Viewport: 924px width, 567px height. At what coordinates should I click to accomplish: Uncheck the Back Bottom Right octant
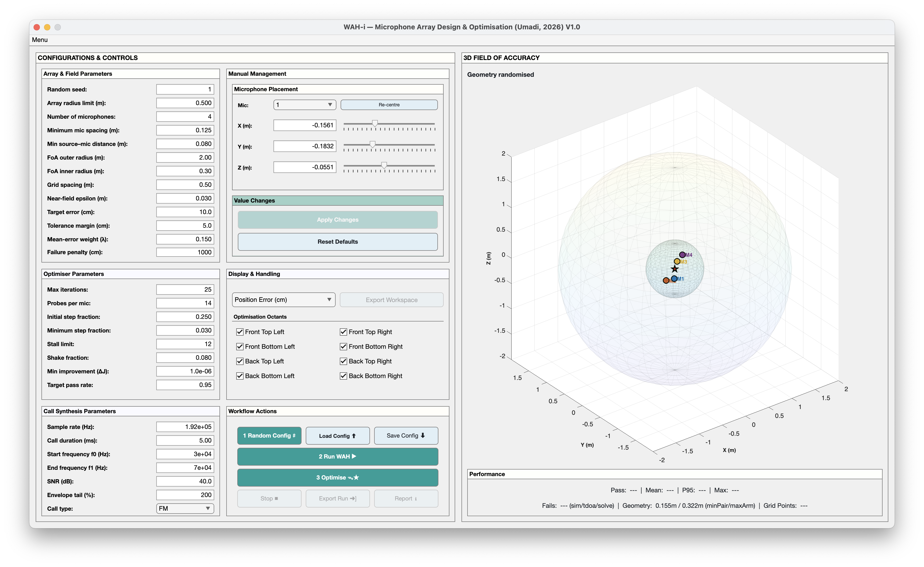(343, 375)
